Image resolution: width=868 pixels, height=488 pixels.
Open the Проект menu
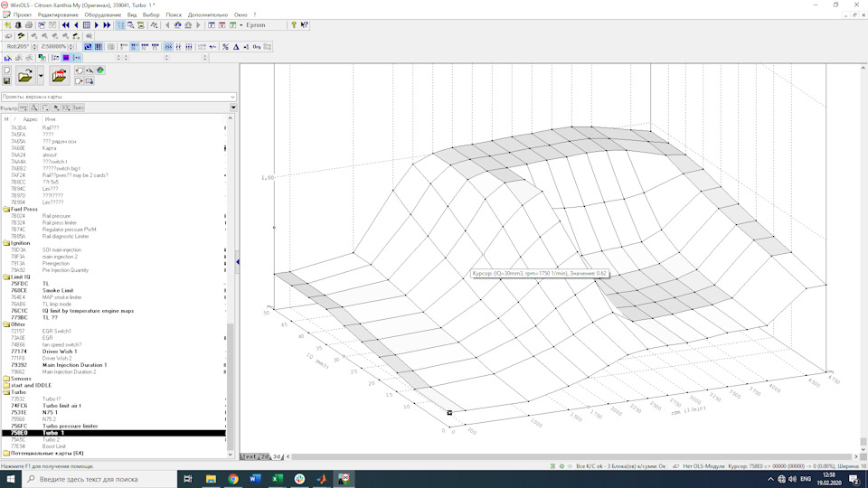click(22, 15)
